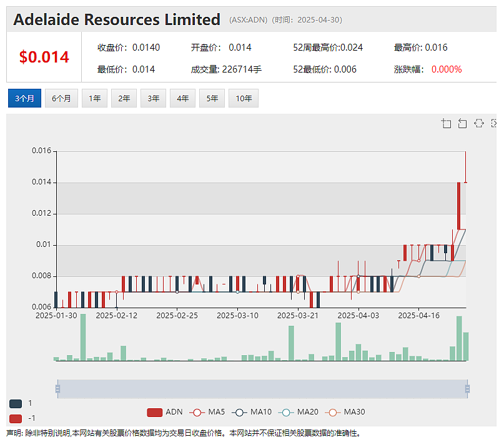Click the 0.012 y-axis label
This screenshot has width=504, height=442.
41,213
